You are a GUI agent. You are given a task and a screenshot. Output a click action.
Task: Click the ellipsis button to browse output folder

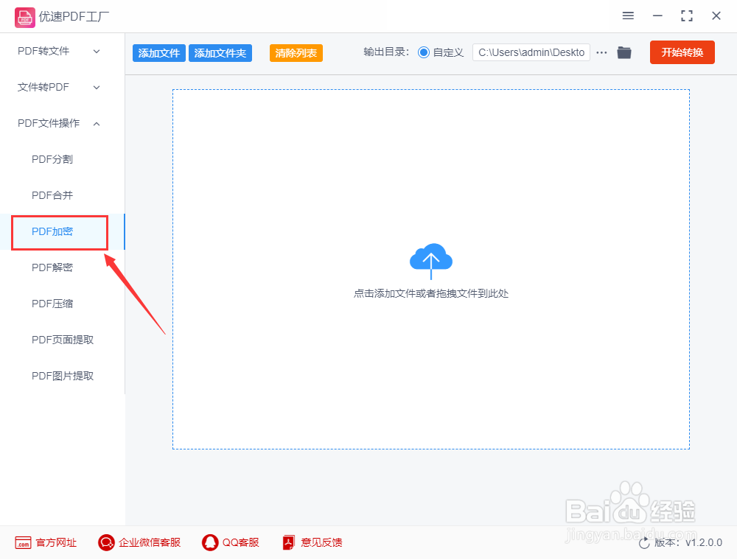[x=601, y=52]
